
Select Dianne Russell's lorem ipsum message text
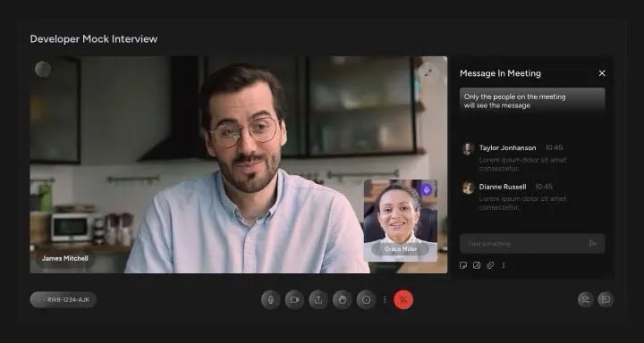(x=522, y=203)
